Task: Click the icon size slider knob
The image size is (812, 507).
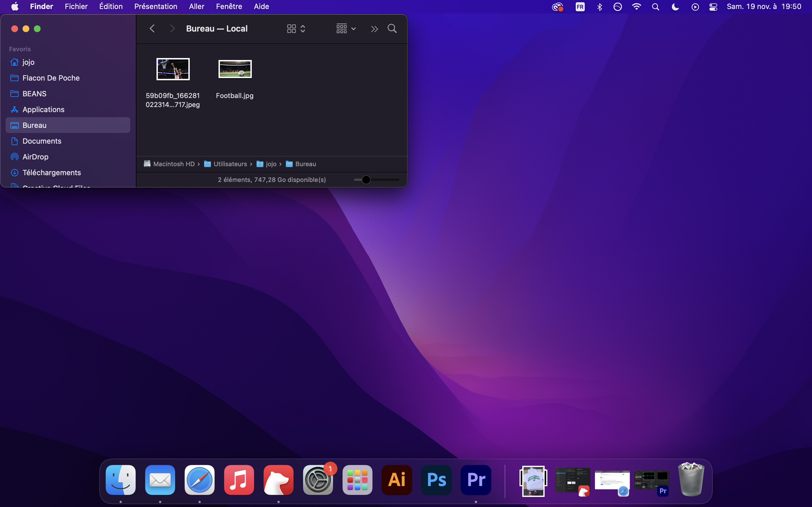Action: click(366, 180)
